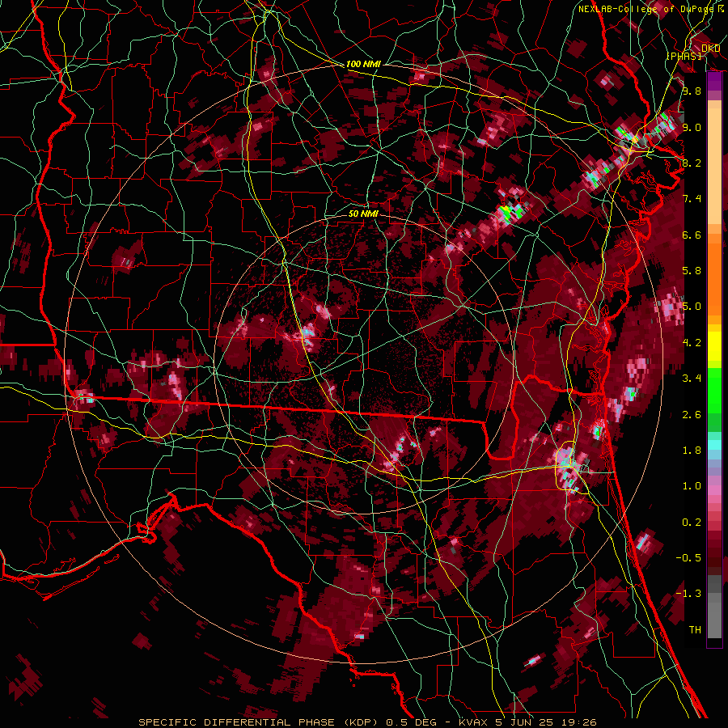
Task: Click the 5.0 value on the color scale
Action: 692,307
